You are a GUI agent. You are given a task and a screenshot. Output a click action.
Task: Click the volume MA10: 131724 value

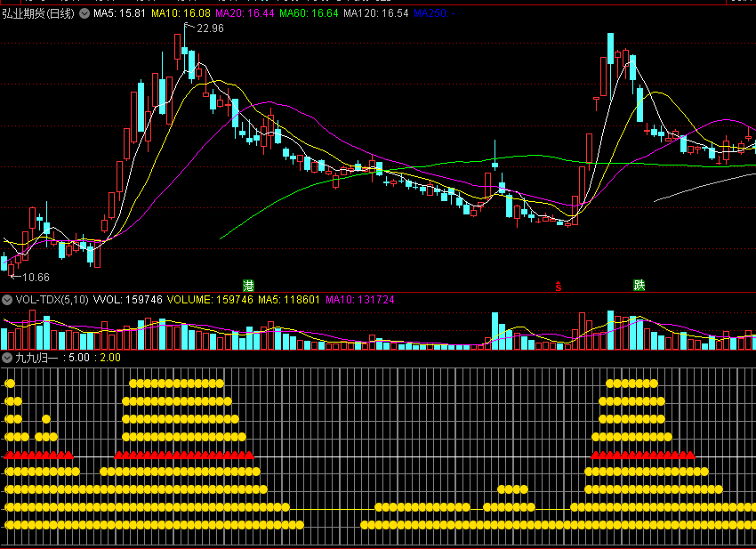click(x=360, y=300)
